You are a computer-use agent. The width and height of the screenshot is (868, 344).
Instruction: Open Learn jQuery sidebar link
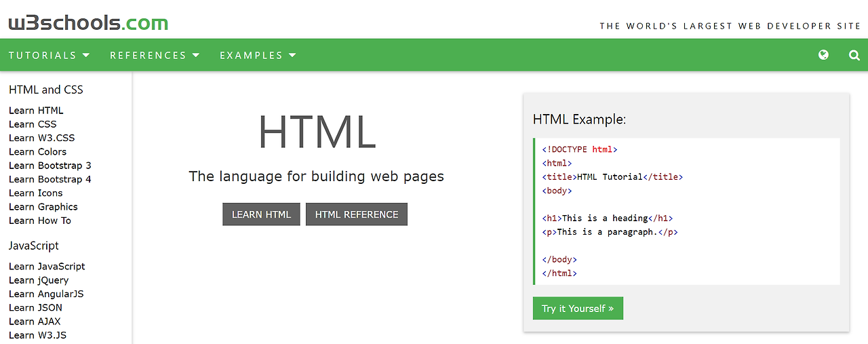coord(39,280)
